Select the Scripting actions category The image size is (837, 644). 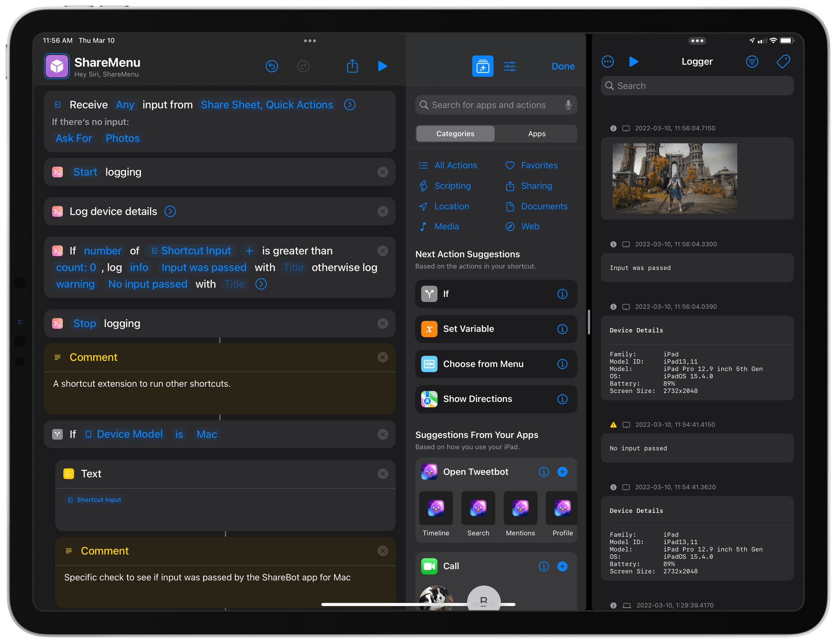click(452, 186)
